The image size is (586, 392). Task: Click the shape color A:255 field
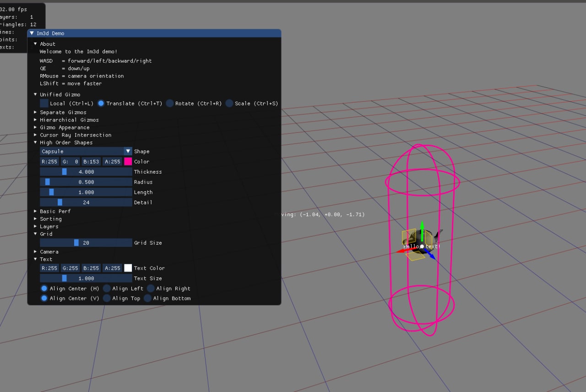[x=113, y=162]
